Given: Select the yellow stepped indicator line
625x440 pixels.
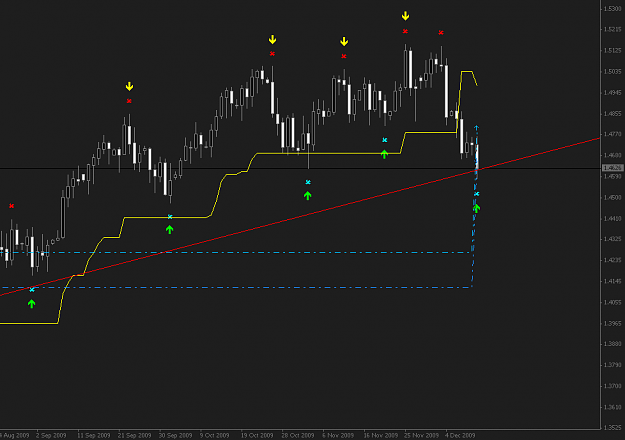Looking at the screenshot, I should point(331,153).
